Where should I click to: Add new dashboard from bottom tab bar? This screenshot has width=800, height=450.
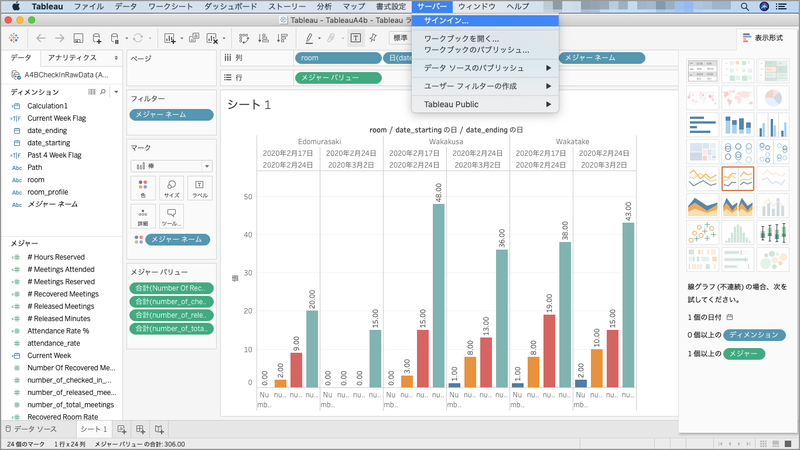pyautogui.click(x=140, y=429)
